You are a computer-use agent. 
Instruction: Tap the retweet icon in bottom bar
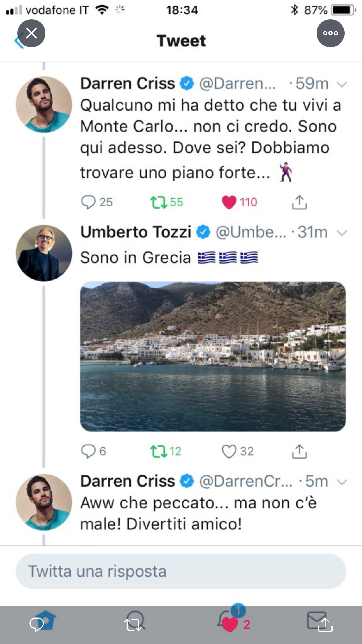(x=133, y=624)
